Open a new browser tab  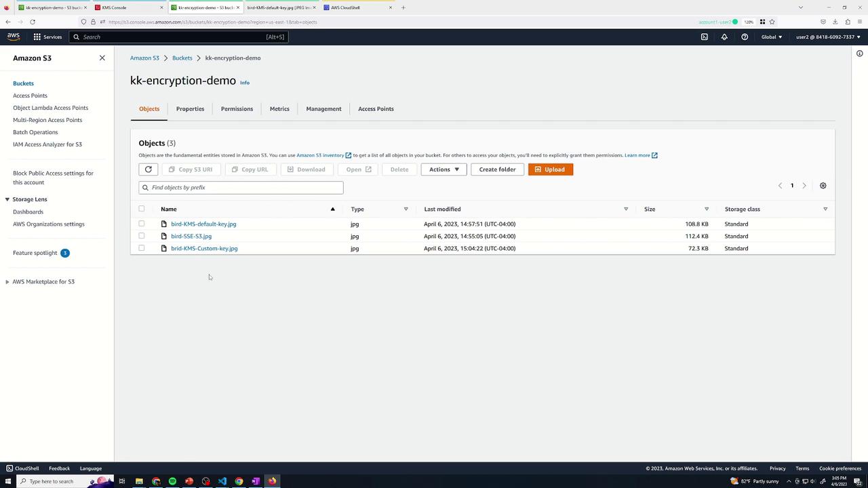pyautogui.click(x=403, y=7)
